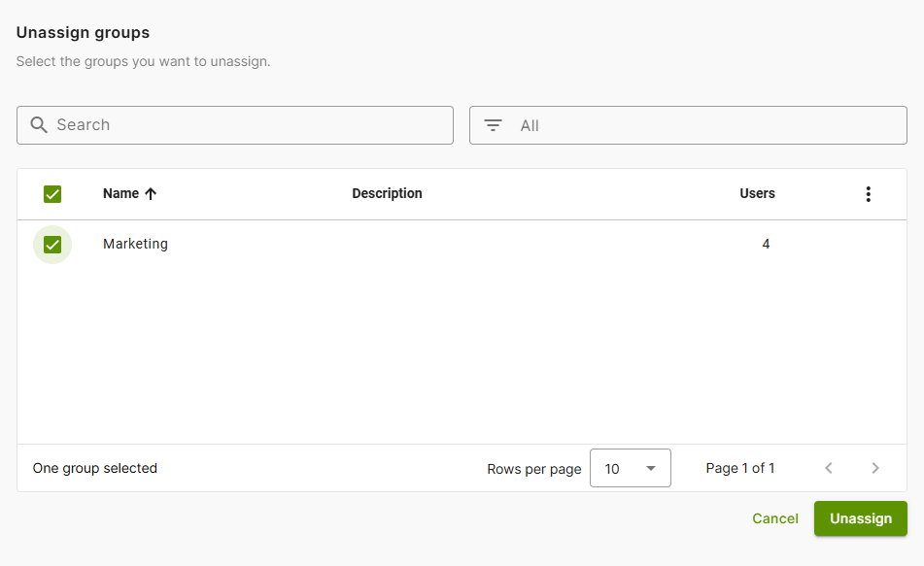Sort by Name using arrow icon

151,194
